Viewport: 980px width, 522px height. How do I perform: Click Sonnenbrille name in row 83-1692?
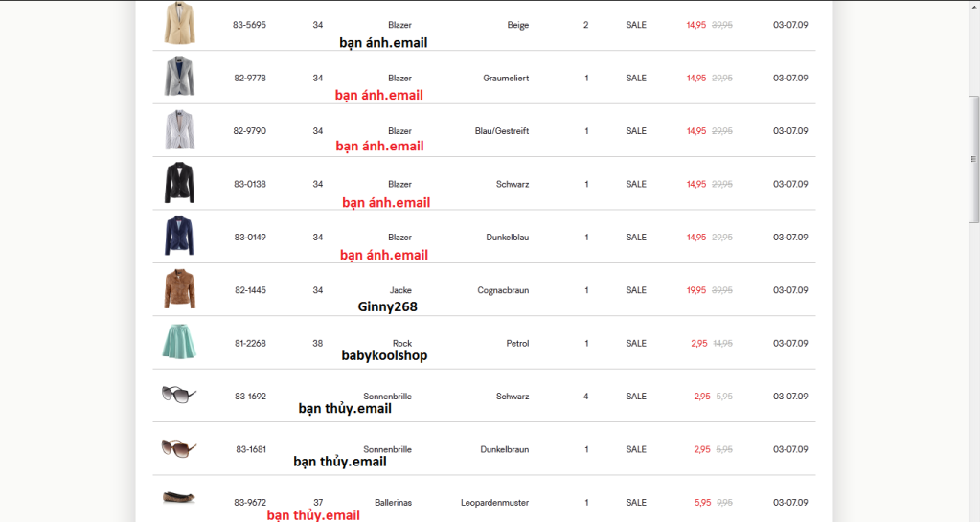[388, 397]
